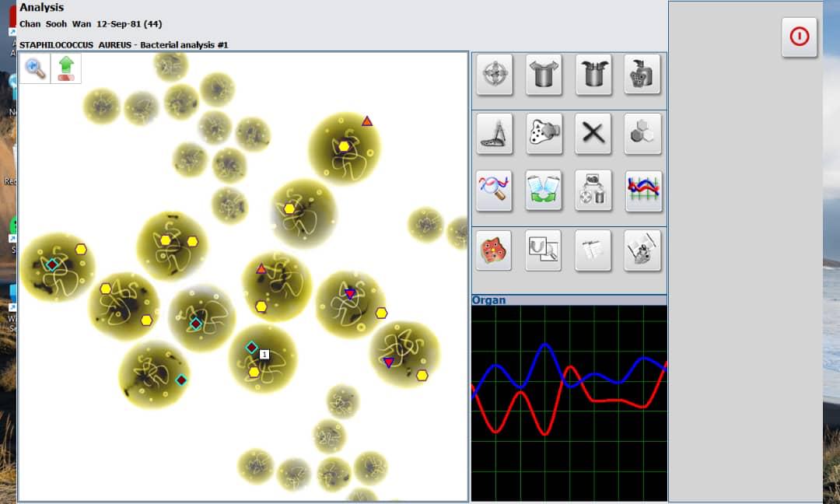Open the magnifier over red-blue curves tool
Viewport: 840px width, 504px height.
click(495, 191)
